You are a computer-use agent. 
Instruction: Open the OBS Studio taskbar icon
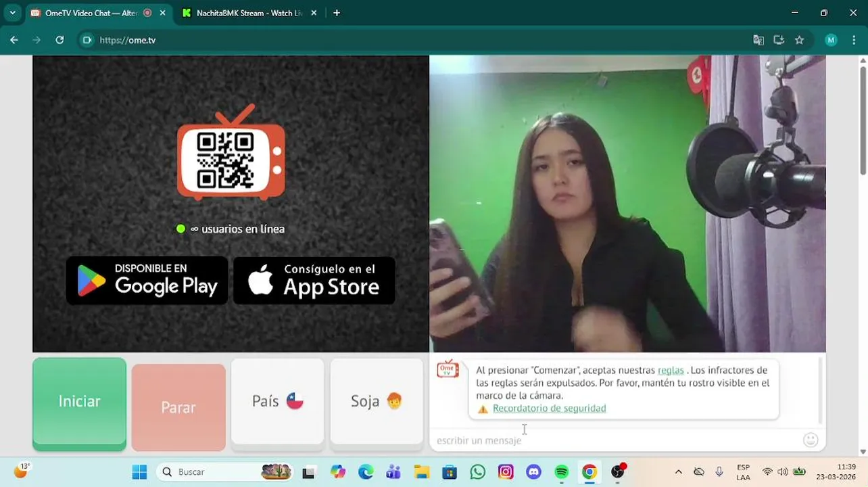[618, 471]
